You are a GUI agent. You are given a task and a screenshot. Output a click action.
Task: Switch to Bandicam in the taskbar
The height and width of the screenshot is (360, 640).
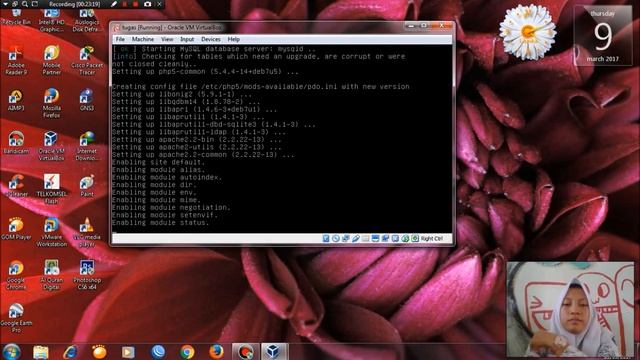(x=246, y=351)
